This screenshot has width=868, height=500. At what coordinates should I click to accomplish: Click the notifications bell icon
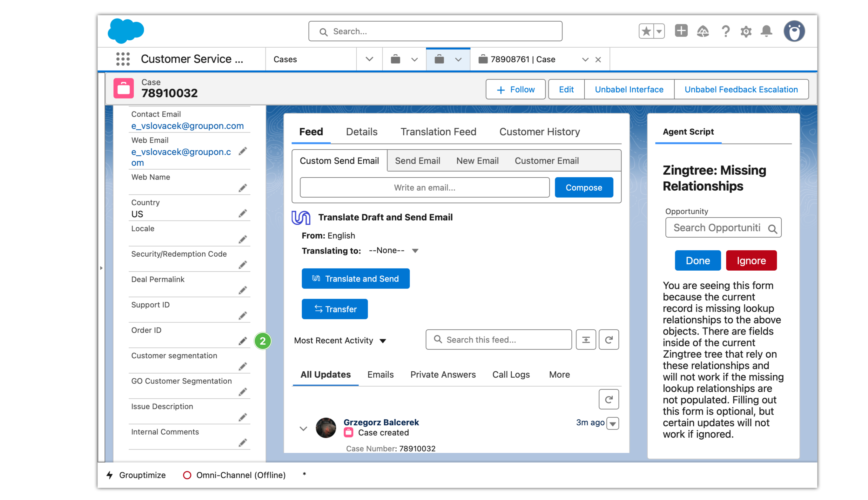766,31
